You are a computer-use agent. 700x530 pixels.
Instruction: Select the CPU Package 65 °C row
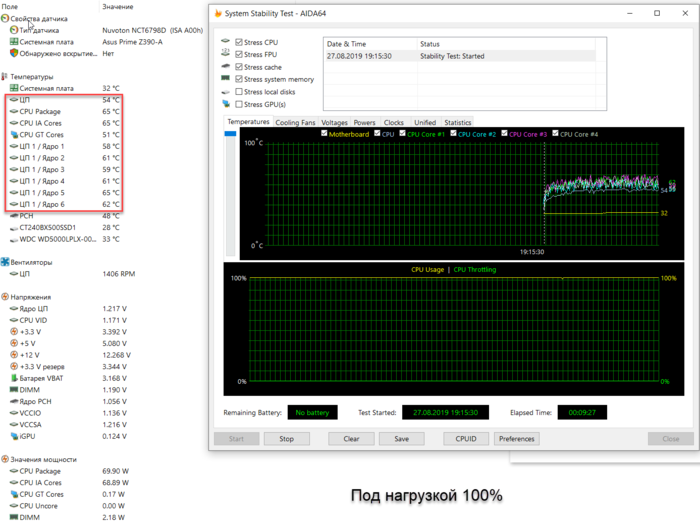pos(64,111)
